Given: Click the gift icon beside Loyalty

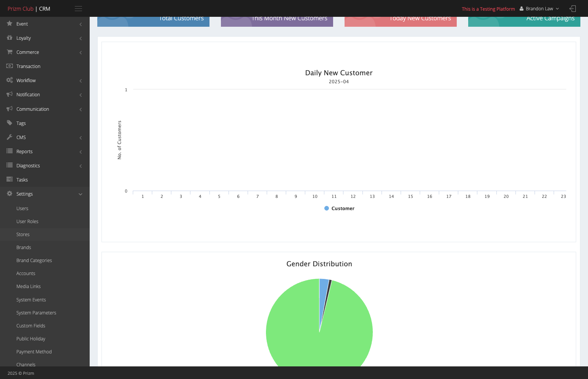Looking at the screenshot, I should point(10,38).
